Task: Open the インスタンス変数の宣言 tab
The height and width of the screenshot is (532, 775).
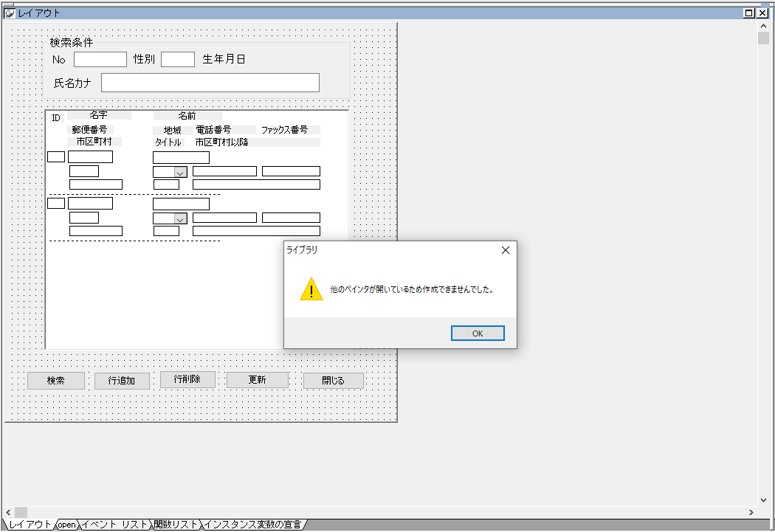Action: (x=252, y=525)
